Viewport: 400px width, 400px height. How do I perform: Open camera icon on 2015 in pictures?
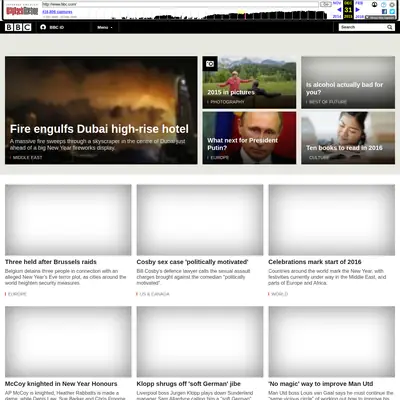click(x=210, y=64)
